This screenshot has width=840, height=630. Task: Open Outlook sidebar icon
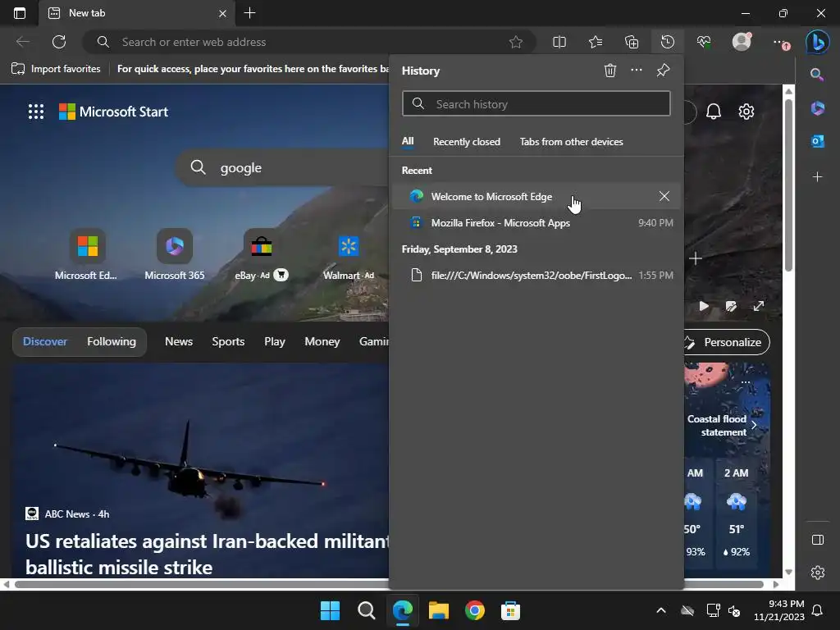(x=818, y=141)
